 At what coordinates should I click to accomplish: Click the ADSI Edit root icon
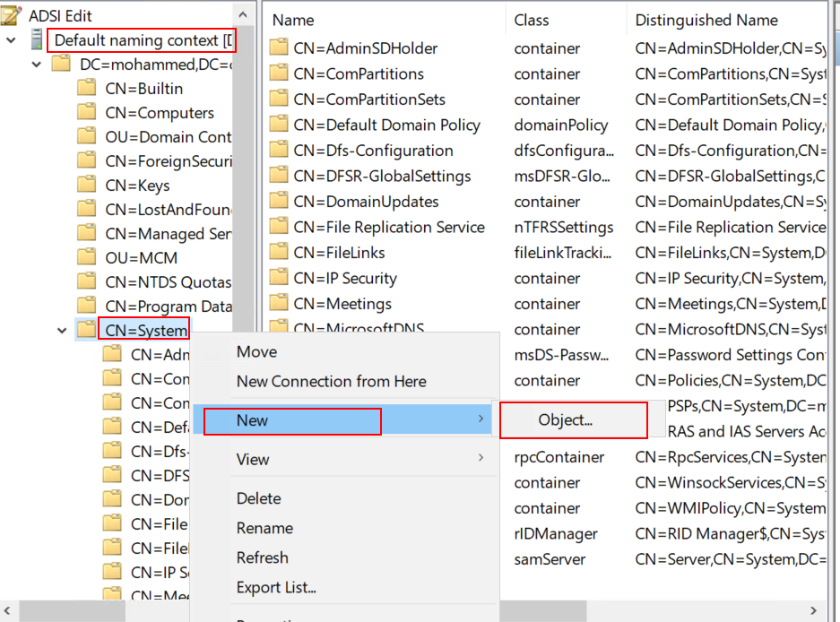click(x=13, y=15)
